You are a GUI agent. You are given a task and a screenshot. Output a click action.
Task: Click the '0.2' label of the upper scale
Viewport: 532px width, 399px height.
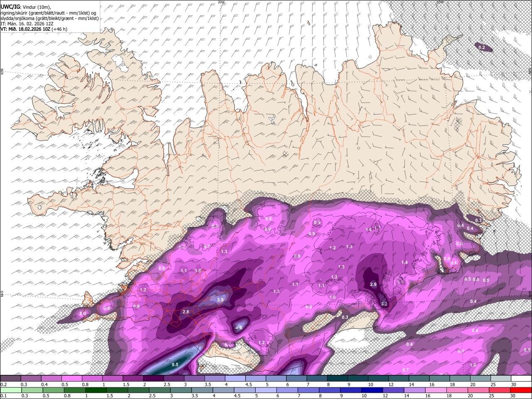click(x=3, y=384)
